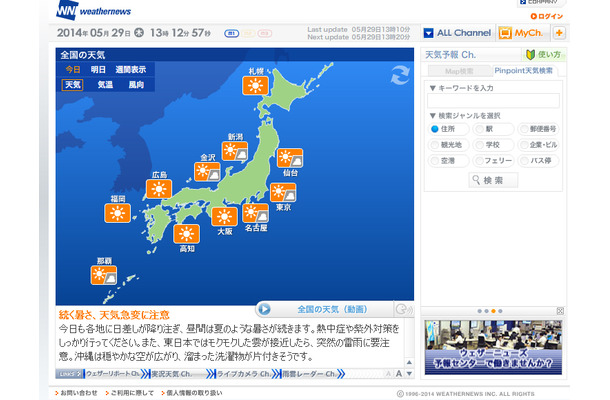The width and height of the screenshot is (610, 400).
Task: Select the バス停 radio button
Action: tap(524, 161)
